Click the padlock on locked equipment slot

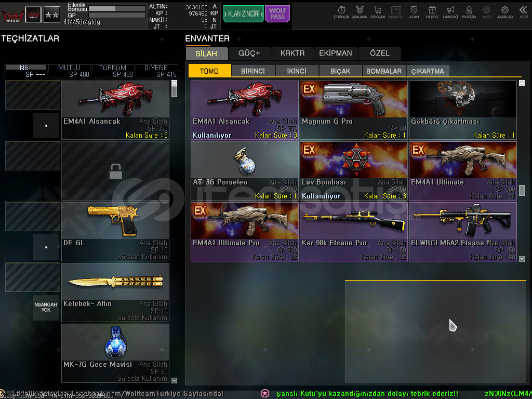point(116,171)
